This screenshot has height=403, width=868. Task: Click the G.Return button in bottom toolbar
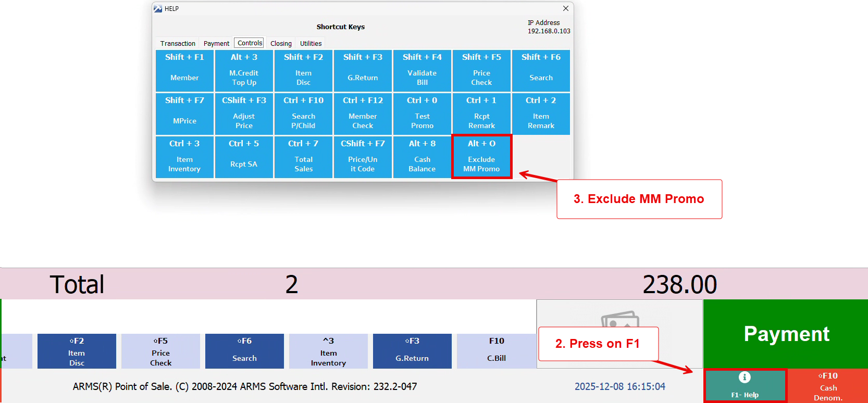pyautogui.click(x=412, y=351)
